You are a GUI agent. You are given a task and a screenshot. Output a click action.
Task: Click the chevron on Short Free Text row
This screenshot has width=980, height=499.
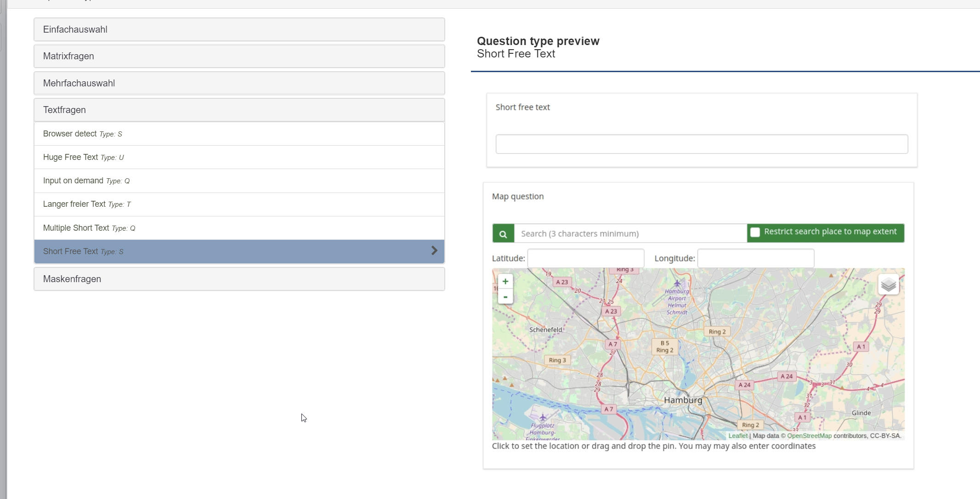(434, 251)
